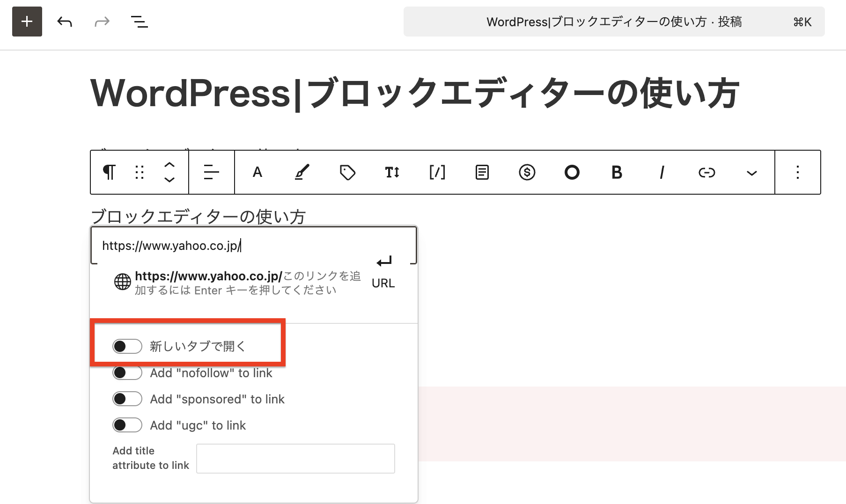Click the tag icon in toolbar
Screen dimensions: 846x504
(x=347, y=172)
